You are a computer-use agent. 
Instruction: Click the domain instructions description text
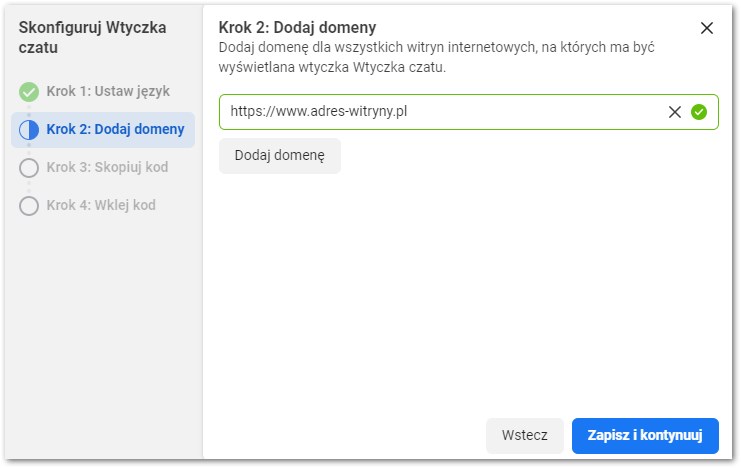436,57
